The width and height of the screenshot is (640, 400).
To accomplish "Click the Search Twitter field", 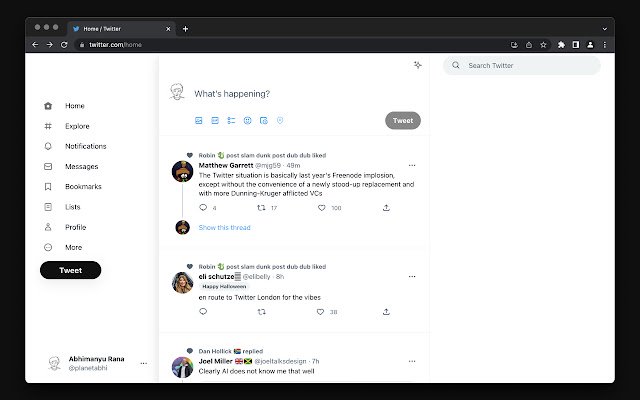I will pos(522,65).
